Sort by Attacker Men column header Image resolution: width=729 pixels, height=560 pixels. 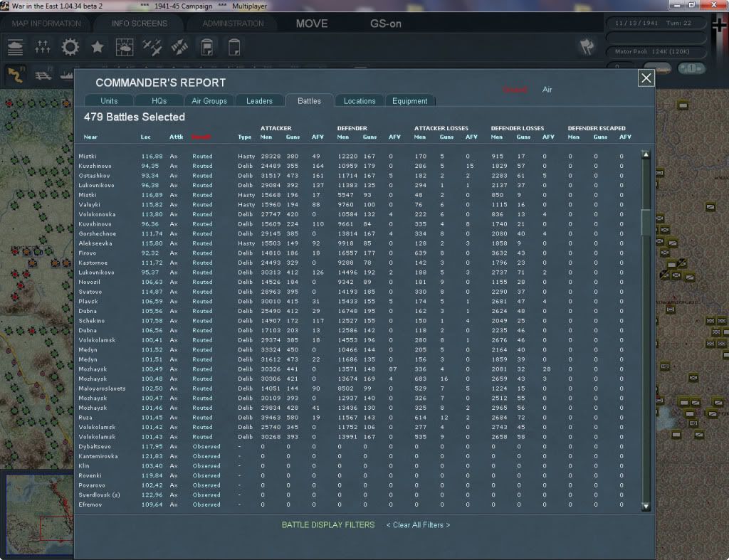(x=266, y=137)
